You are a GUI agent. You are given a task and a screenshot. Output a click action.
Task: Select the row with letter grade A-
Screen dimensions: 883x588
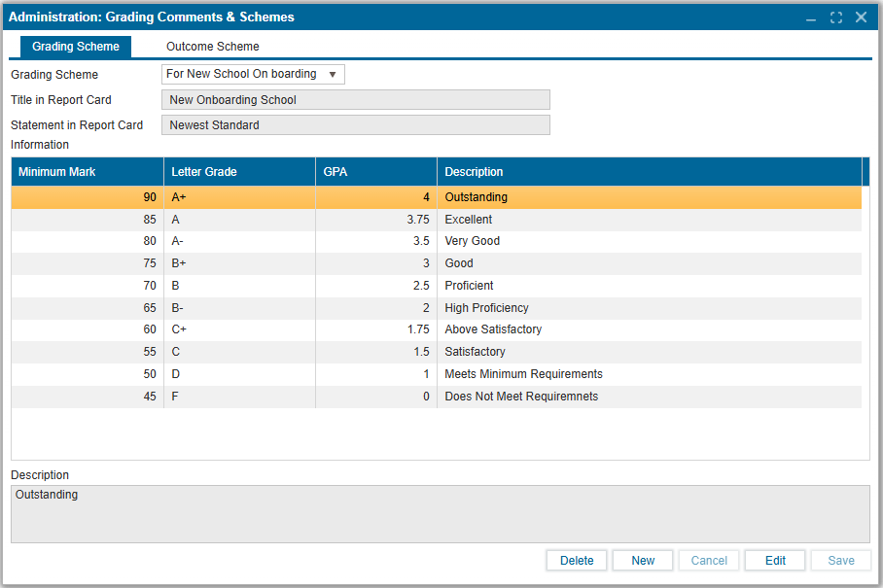click(436, 241)
